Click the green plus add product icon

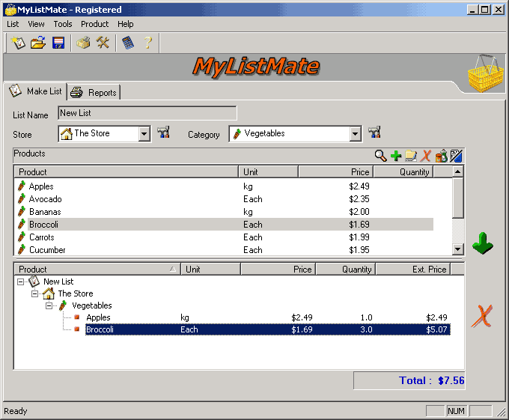coord(396,156)
